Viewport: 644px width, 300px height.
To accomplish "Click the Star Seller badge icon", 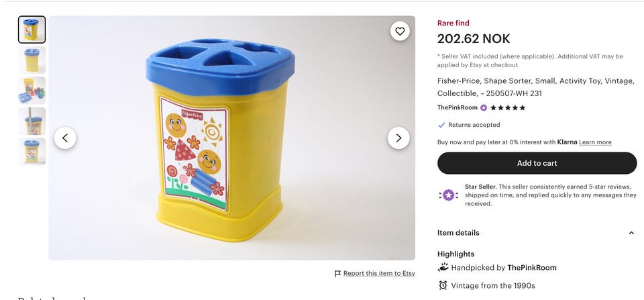I will point(448,195).
